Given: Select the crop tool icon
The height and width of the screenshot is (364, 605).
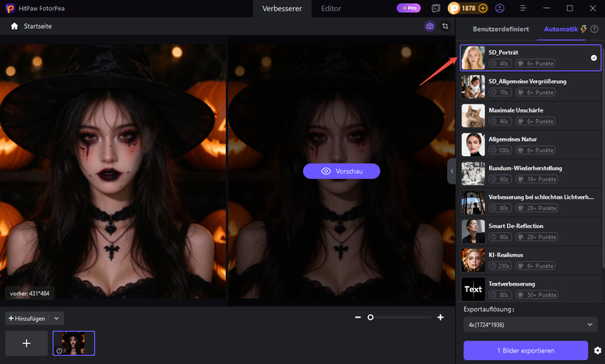Looking at the screenshot, I should pos(445,26).
